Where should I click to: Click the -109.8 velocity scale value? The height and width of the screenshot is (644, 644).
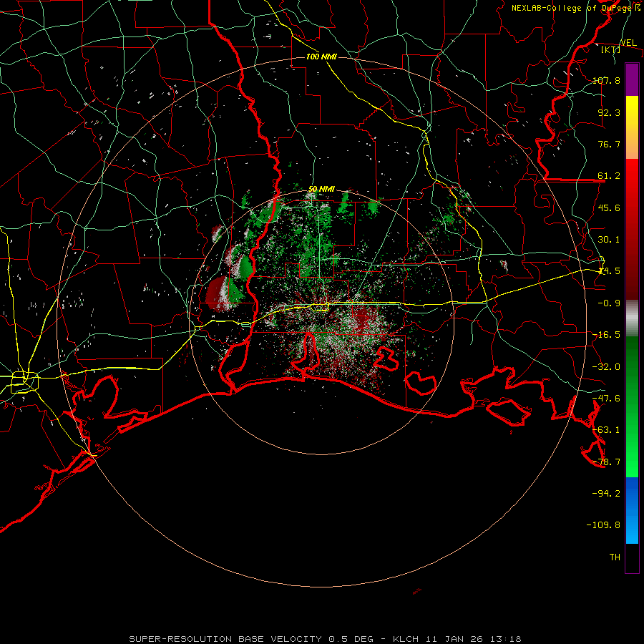click(x=603, y=525)
